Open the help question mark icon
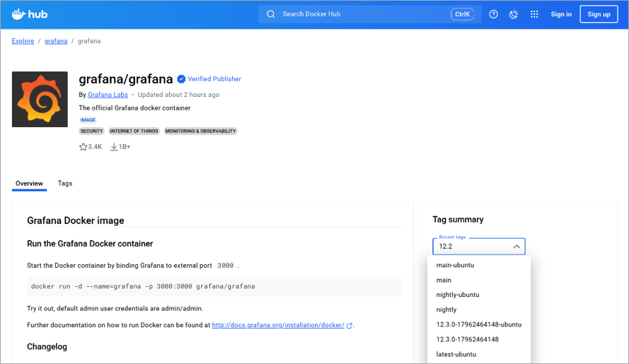Image resolution: width=629 pixels, height=364 pixels. coord(494,14)
